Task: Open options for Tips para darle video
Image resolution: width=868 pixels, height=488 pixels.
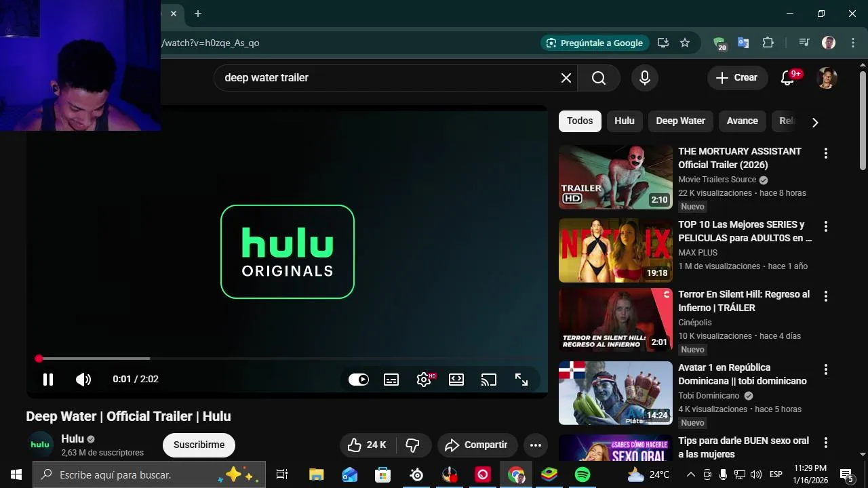Action: pyautogui.click(x=825, y=443)
